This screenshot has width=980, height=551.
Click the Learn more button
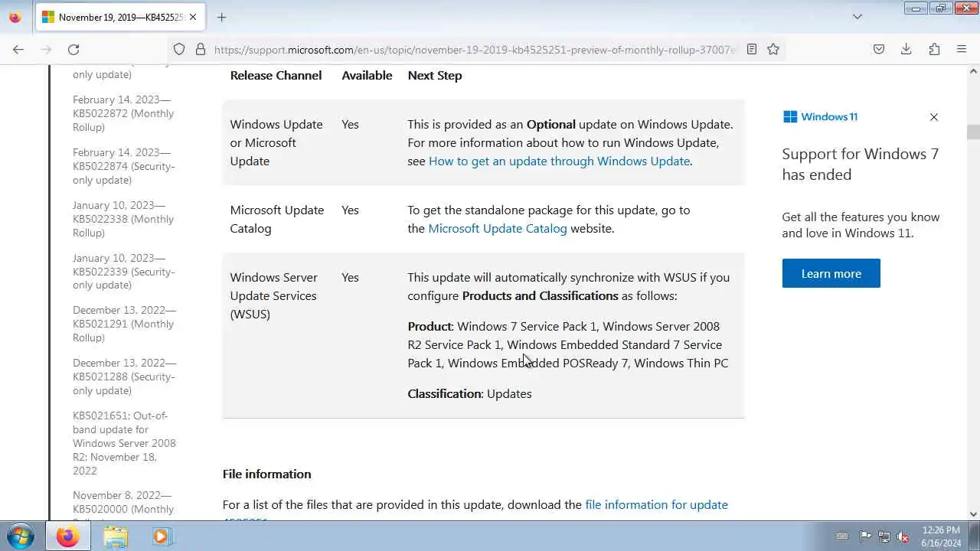point(831,273)
